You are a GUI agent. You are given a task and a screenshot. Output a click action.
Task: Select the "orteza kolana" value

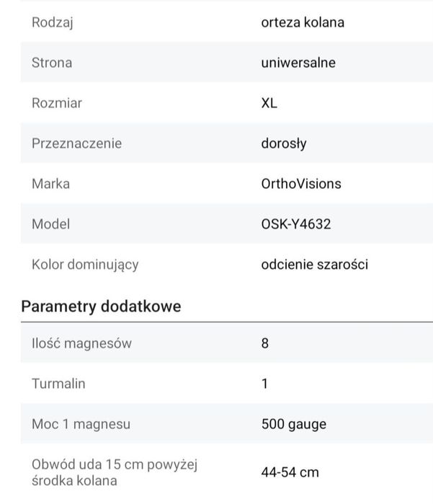click(303, 22)
